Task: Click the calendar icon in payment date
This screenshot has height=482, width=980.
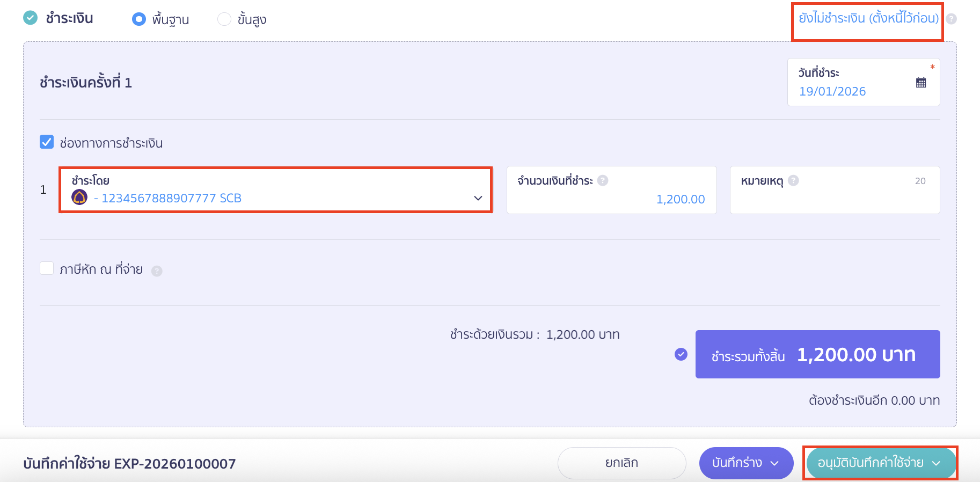Action: [x=920, y=83]
